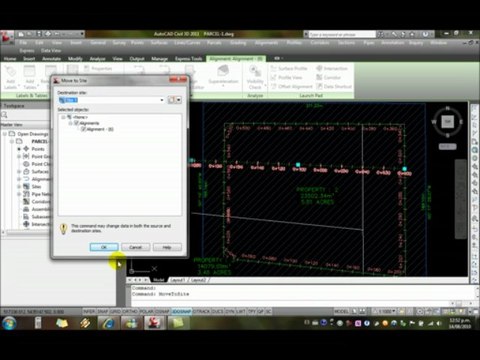This screenshot has height=360, width=480.
Task: Collapse the <None> node in Selected objects
Action: click(63, 117)
